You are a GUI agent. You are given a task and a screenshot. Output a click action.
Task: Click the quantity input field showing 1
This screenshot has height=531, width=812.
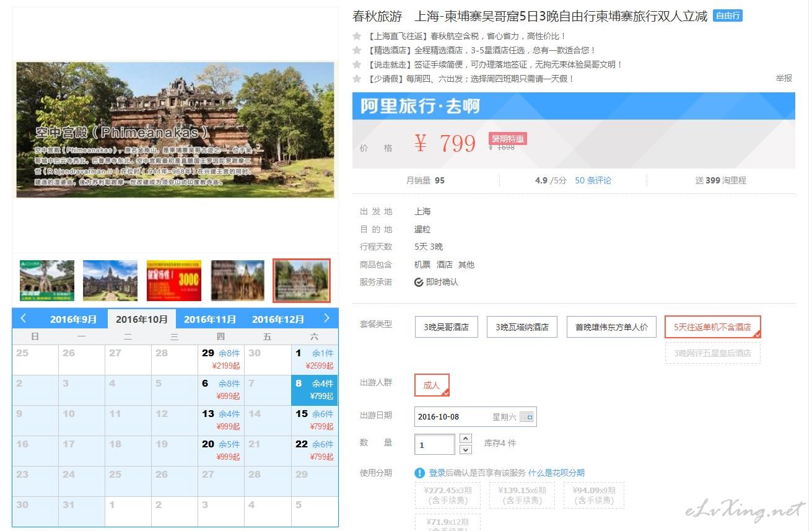435,444
